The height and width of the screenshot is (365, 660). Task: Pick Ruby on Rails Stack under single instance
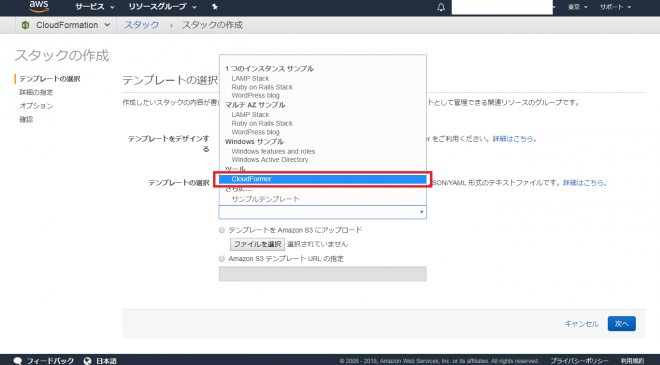click(x=262, y=87)
